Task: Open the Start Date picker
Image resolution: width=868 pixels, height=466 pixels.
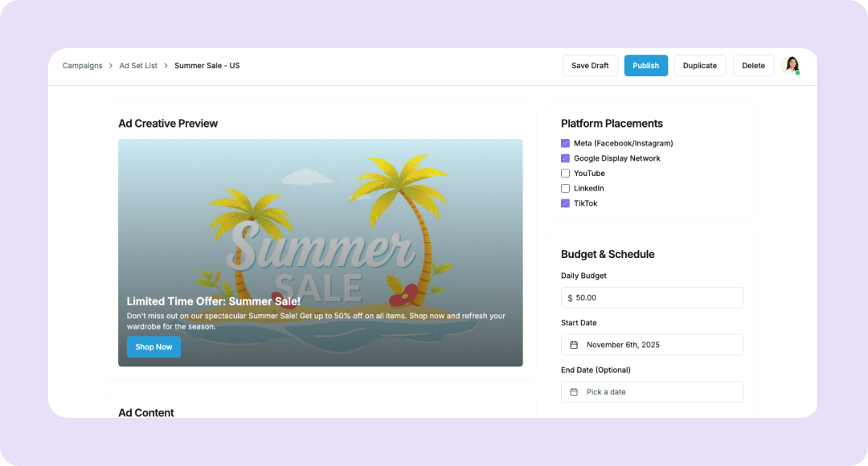Action: tap(652, 345)
